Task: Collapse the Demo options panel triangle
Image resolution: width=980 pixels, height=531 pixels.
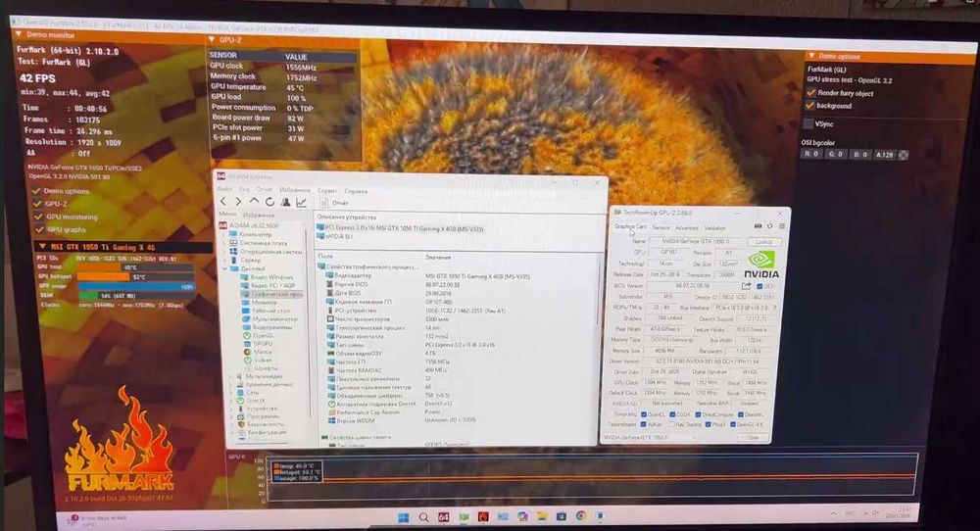Action: pyautogui.click(x=811, y=56)
